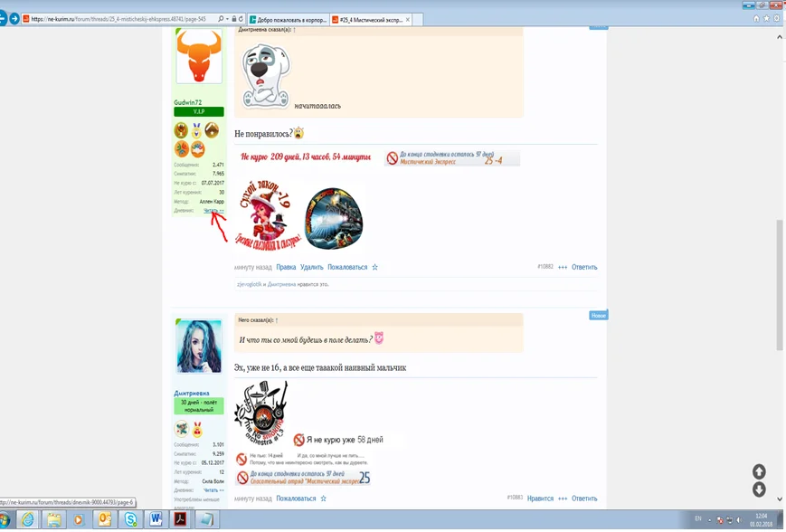
Task: Click the 'Ответить' reply link
Action: [583, 267]
